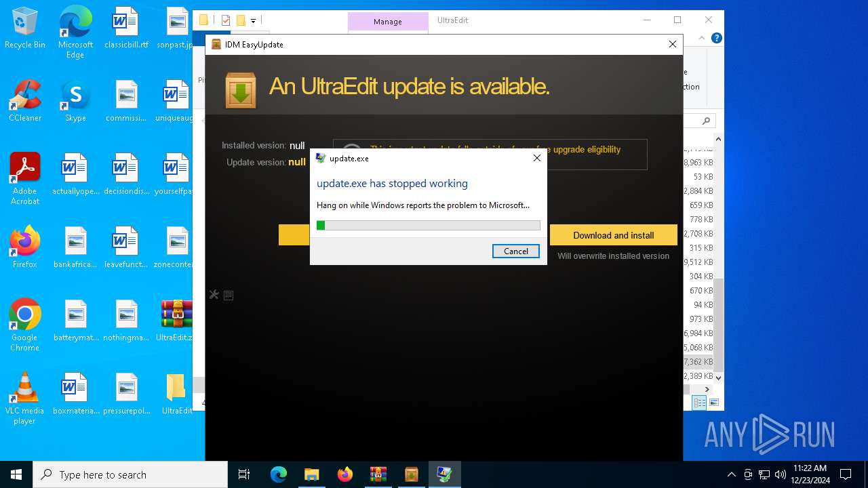Click the File Explorer help icon
This screenshot has height=488, width=868.
[x=716, y=38]
